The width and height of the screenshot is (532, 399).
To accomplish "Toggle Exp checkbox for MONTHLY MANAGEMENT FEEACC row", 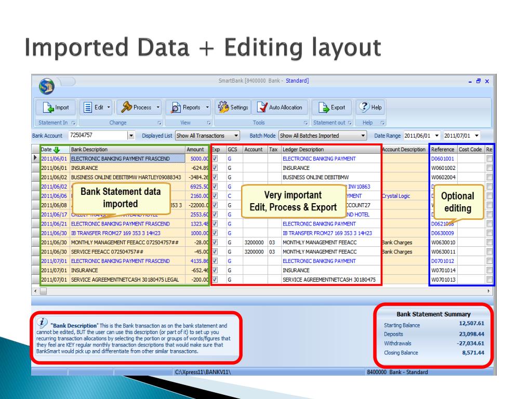I will 215,242.
